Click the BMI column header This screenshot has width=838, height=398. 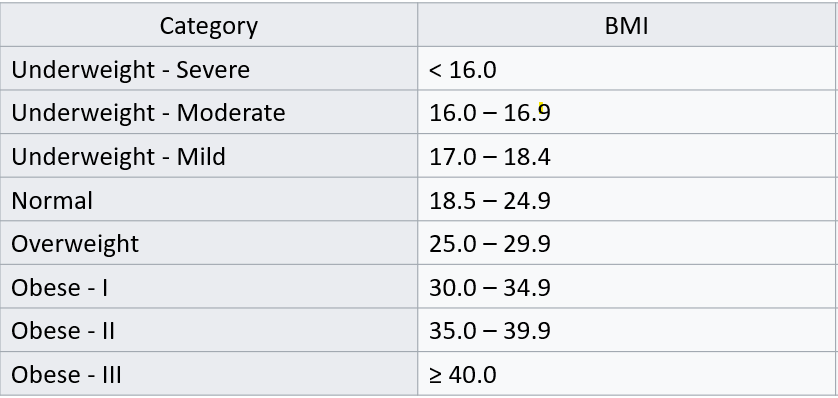626,25
